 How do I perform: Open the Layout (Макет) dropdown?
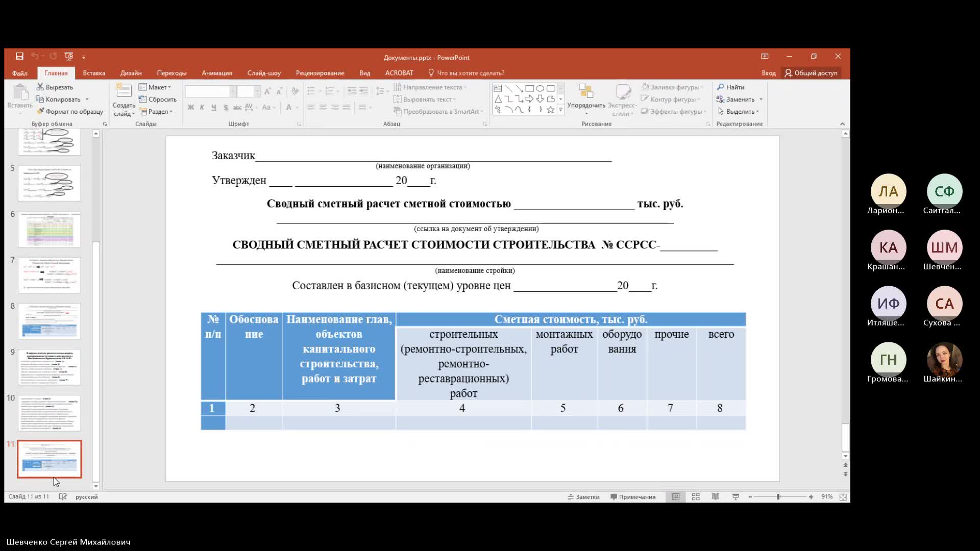pos(155,87)
